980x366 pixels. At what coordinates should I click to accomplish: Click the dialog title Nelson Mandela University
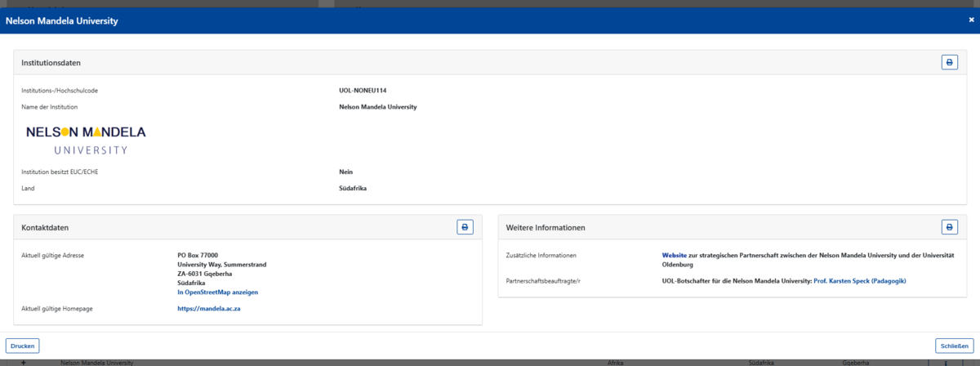point(62,21)
